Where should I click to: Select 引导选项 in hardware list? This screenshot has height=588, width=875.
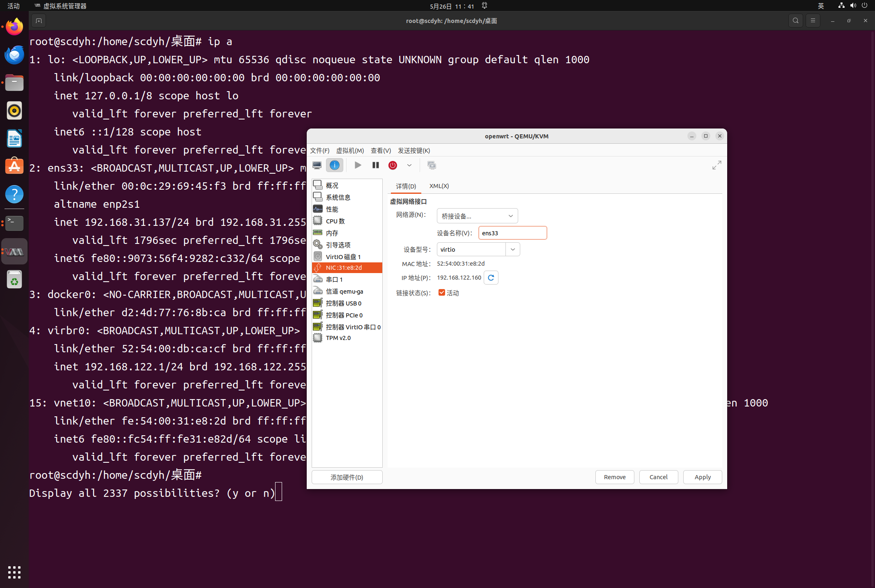tap(347, 245)
